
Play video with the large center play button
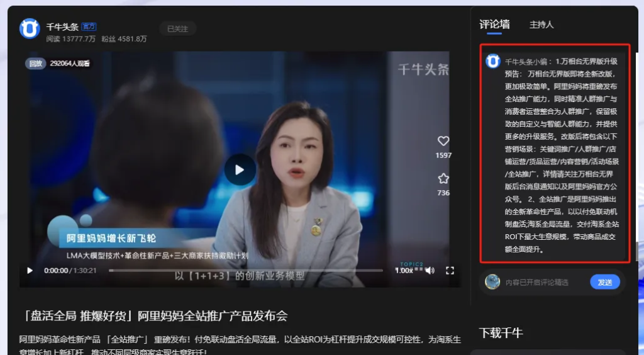tap(240, 170)
